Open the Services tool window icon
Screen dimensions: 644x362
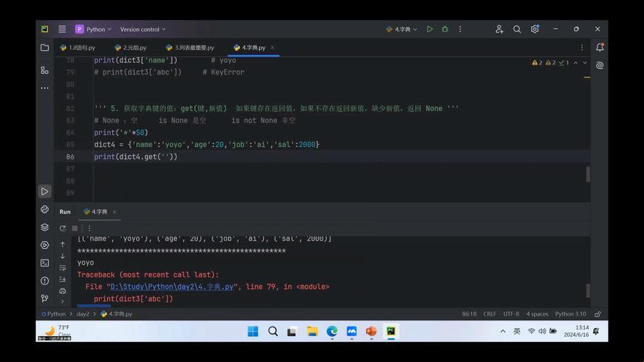tap(45, 245)
